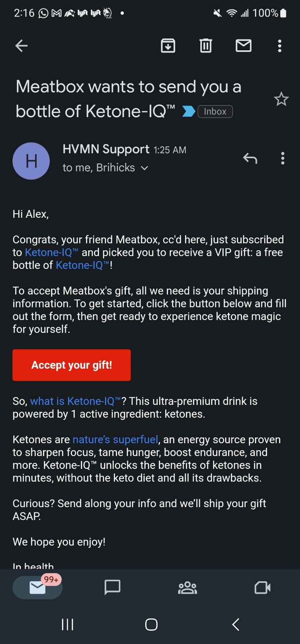Switch to the Chat tab
Viewport: 300px width, 644px height.
pos(112,588)
